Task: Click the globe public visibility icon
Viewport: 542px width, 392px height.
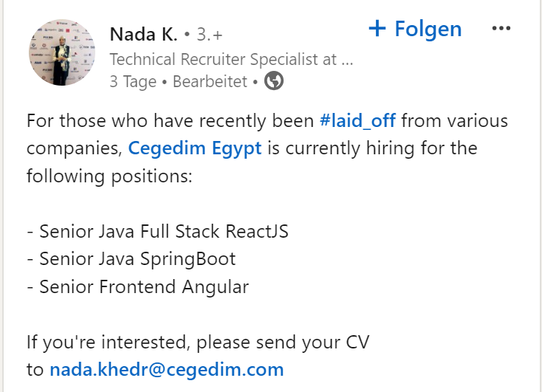Action: tap(274, 81)
